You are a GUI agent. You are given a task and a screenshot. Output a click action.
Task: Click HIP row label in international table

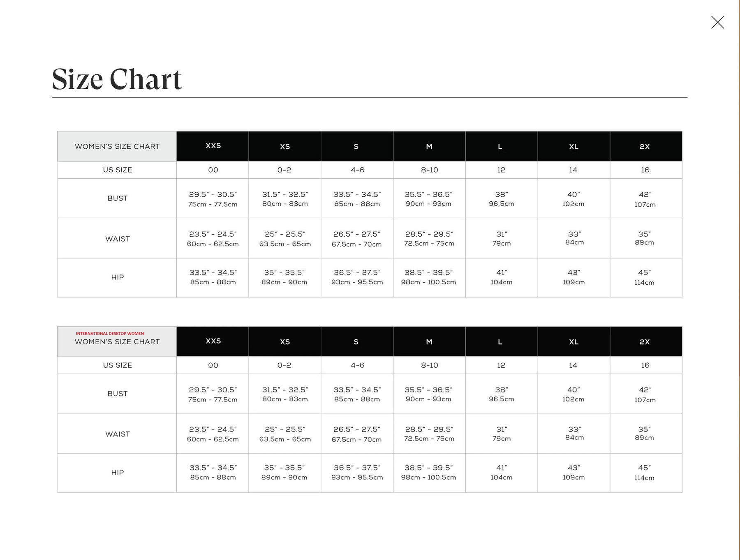(x=118, y=472)
